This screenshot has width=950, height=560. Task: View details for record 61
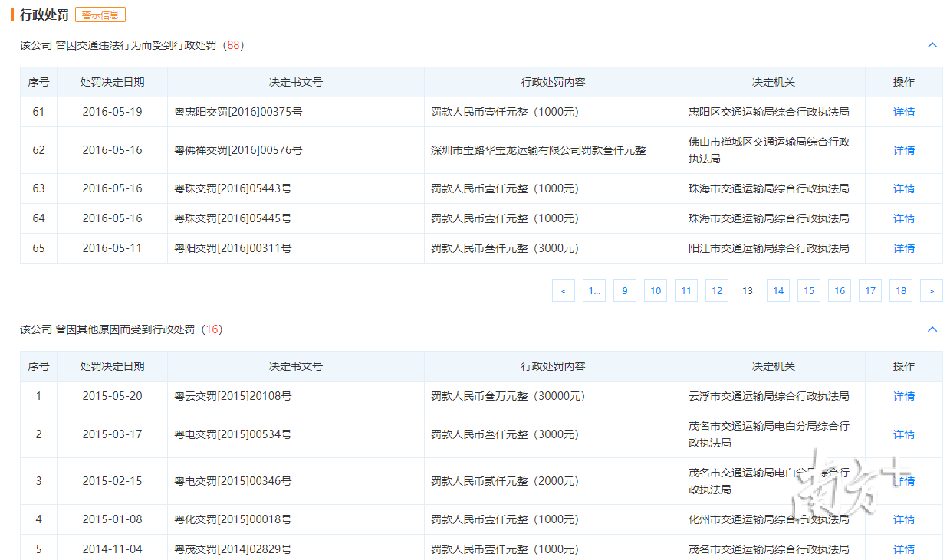903,112
